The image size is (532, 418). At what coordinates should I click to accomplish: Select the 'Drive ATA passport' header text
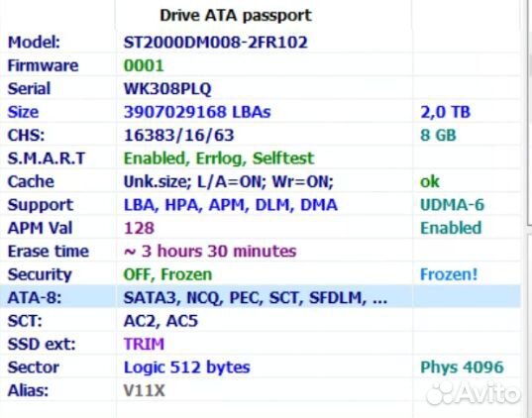coord(236,16)
